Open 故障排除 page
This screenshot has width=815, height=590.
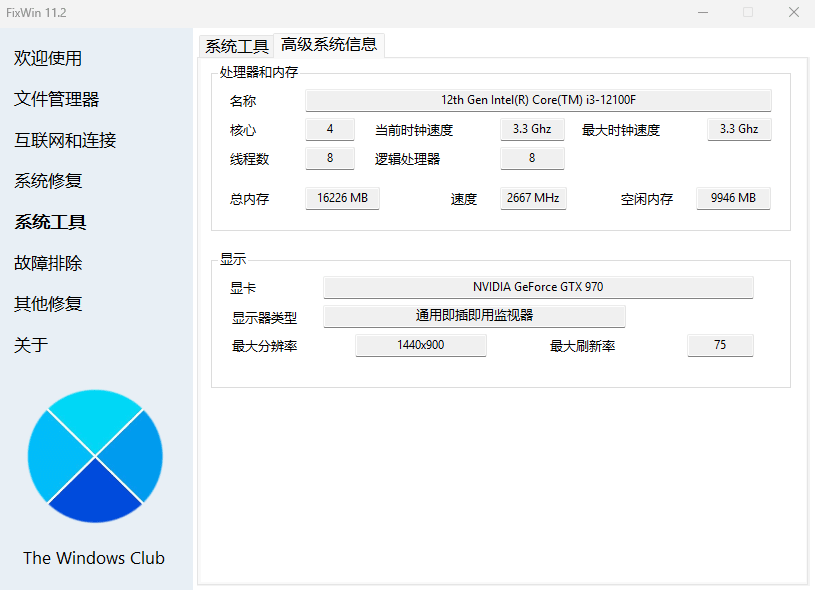tap(48, 263)
